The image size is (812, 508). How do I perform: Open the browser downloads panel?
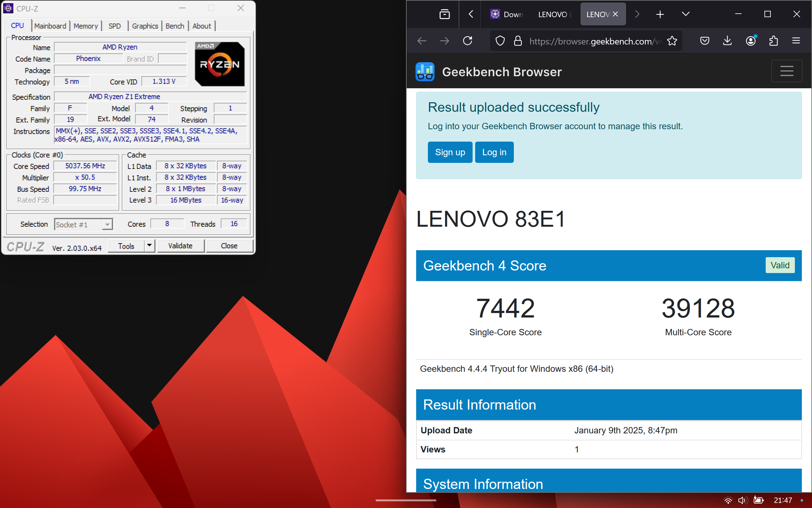[727, 41]
